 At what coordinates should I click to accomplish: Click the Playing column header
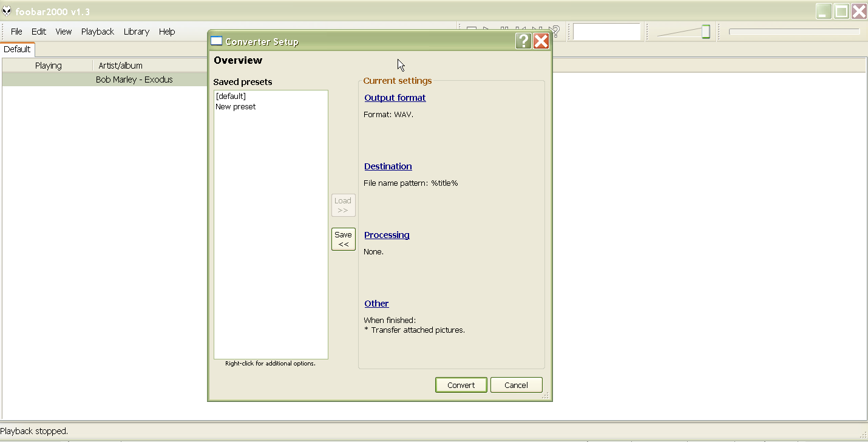click(48, 66)
